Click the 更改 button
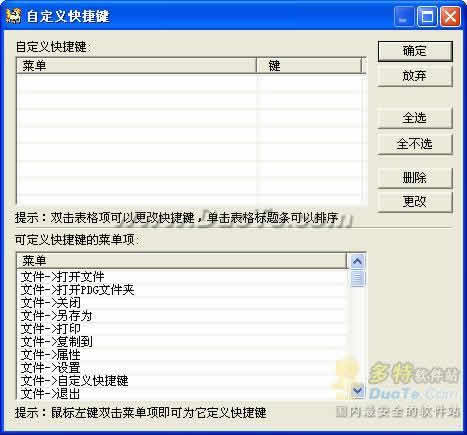The height and width of the screenshot is (435, 467). [415, 201]
